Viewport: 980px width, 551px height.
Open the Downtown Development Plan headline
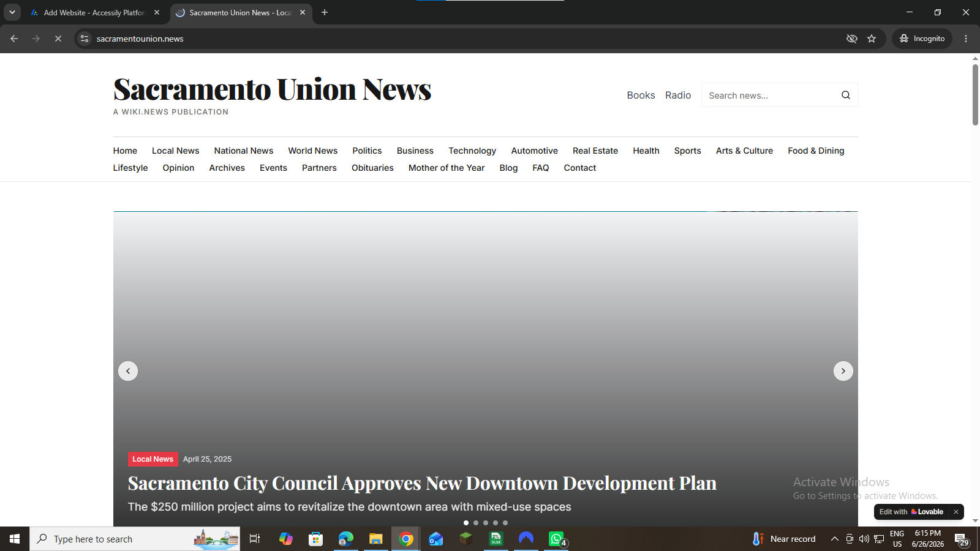pyautogui.click(x=422, y=483)
